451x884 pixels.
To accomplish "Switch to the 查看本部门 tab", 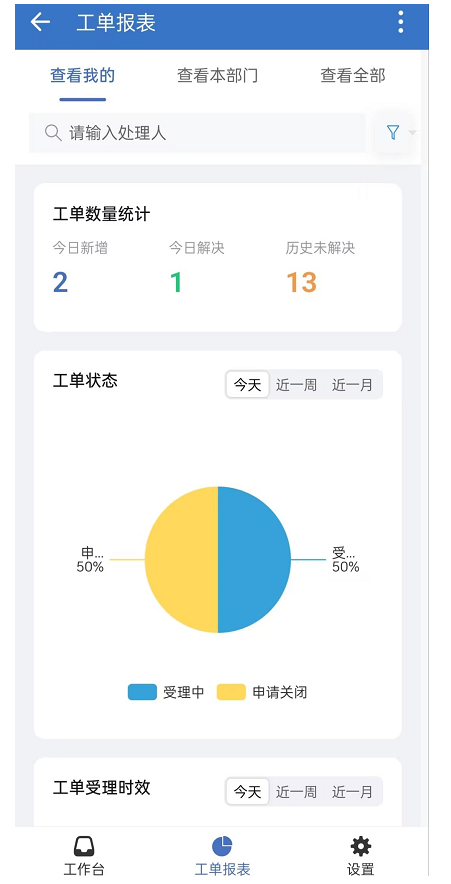I will (218, 76).
